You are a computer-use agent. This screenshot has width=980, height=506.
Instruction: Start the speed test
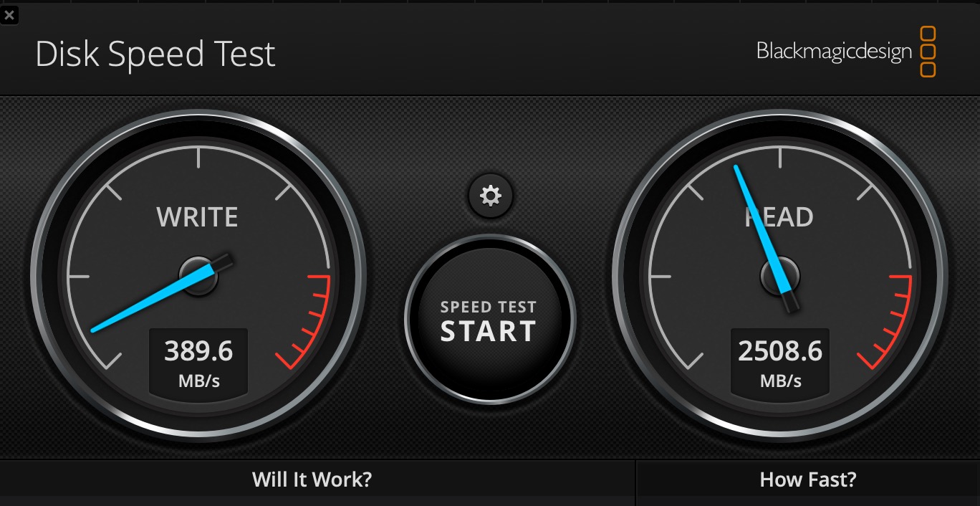pyautogui.click(x=490, y=319)
